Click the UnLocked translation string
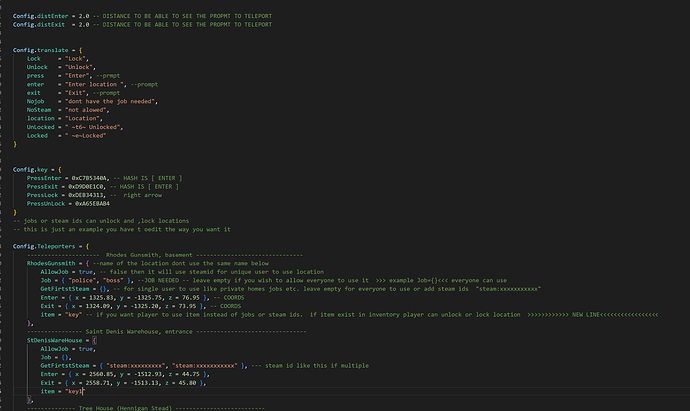Image resolution: width=690 pixels, height=411 pixels. (94, 128)
